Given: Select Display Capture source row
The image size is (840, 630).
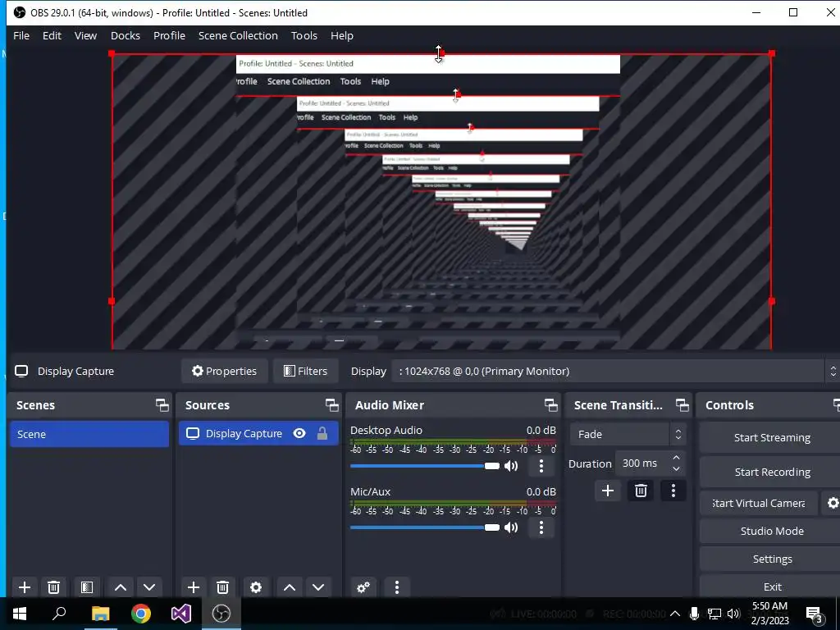Looking at the screenshot, I should (258, 433).
